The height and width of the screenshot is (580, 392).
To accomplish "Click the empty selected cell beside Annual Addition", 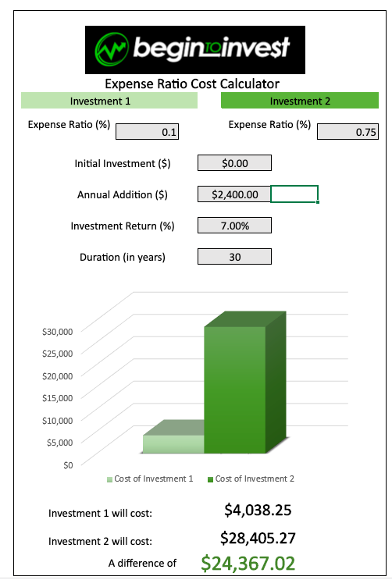I will tap(294, 194).
